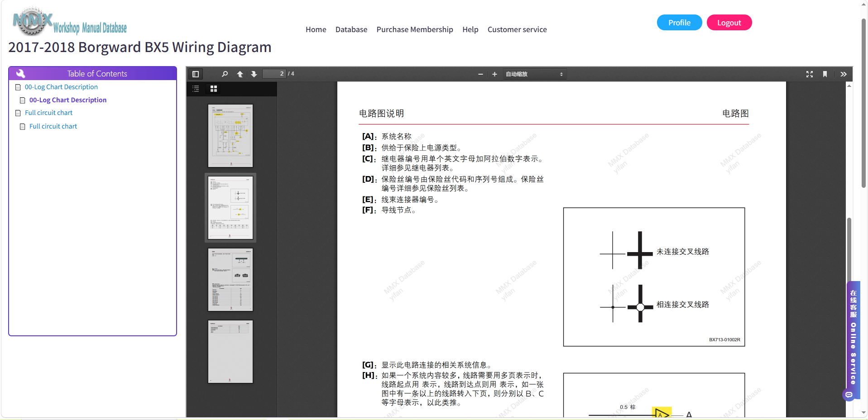Click the browser page scrollbar thumb
The width and height of the screenshot is (868, 420).
tap(863, 103)
